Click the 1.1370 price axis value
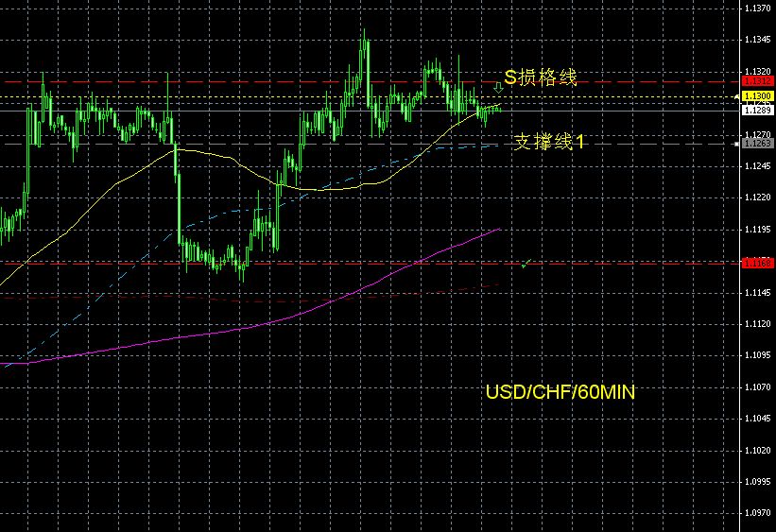 coord(758,8)
